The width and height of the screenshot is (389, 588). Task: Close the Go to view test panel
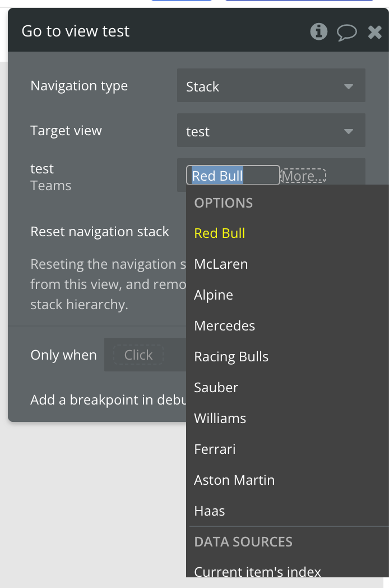(375, 32)
